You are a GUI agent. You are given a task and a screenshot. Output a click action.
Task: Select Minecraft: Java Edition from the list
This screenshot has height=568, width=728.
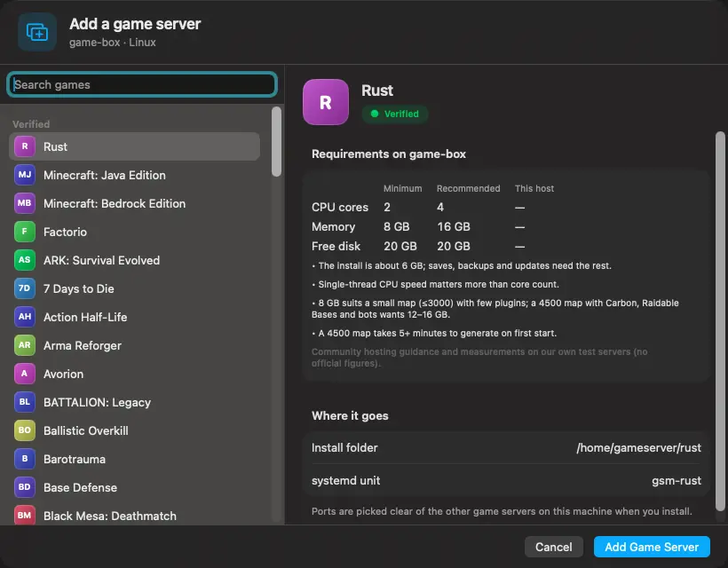134,175
